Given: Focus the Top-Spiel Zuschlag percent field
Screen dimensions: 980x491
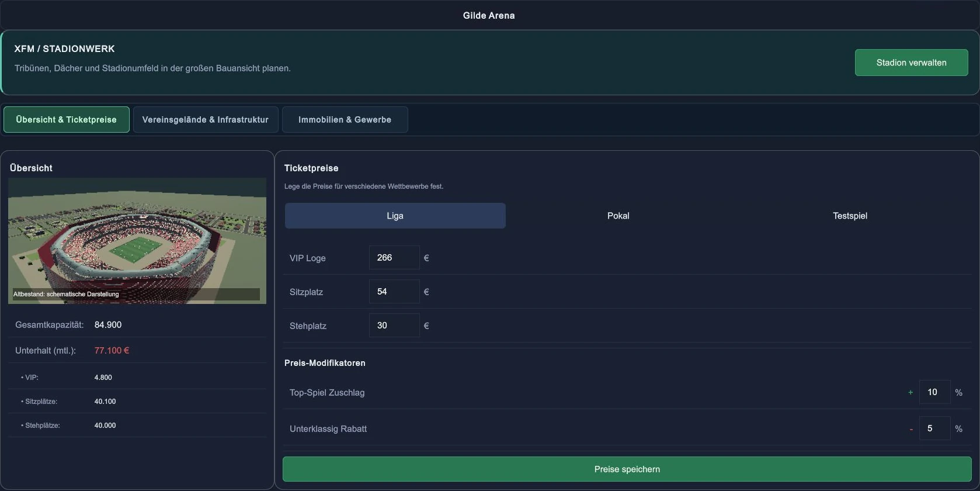Looking at the screenshot, I should [934, 392].
